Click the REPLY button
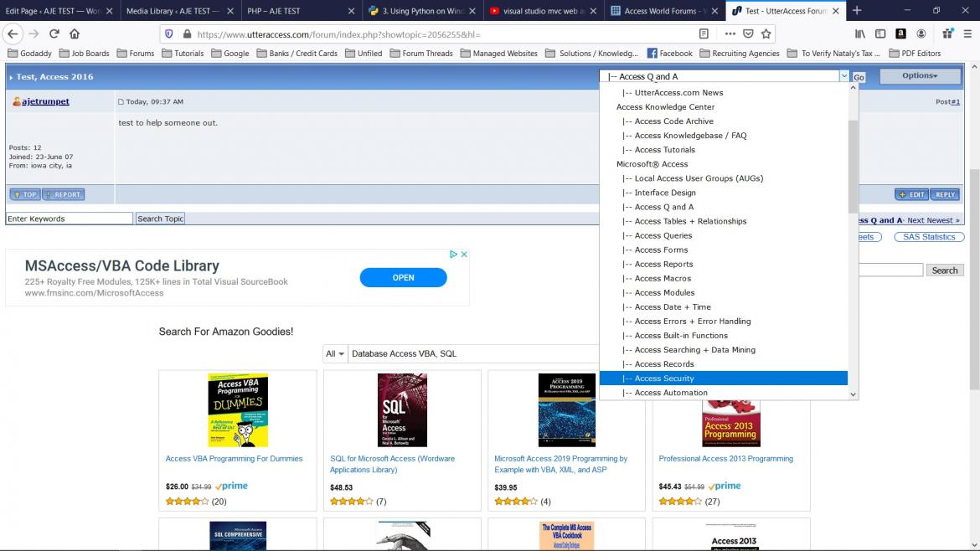The height and width of the screenshot is (551, 980). (944, 194)
